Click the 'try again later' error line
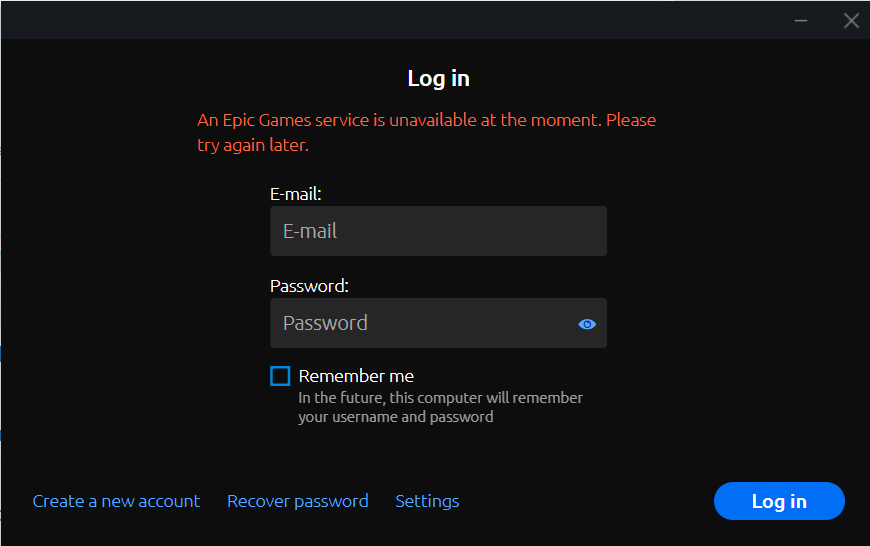This screenshot has width=870, height=546. tap(253, 145)
